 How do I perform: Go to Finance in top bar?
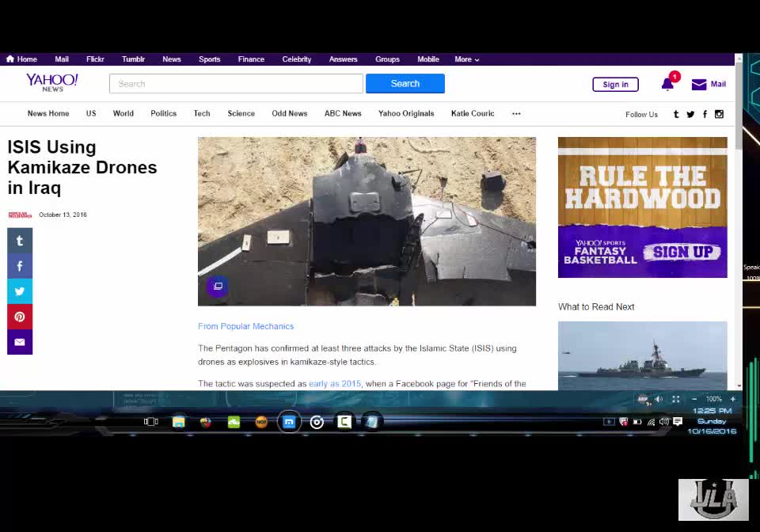[251, 59]
